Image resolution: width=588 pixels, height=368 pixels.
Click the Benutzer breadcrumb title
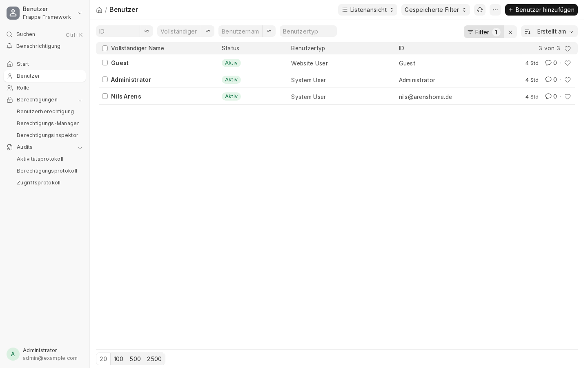coord(124,9)
